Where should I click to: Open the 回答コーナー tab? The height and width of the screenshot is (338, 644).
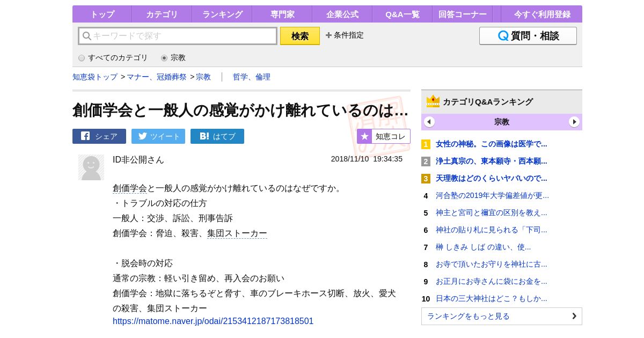(x=462, y=14)
